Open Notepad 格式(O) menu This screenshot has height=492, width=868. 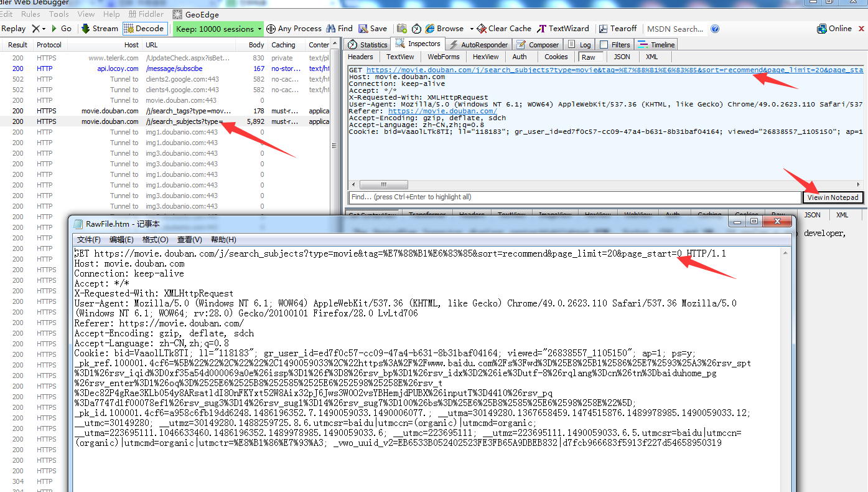tap(156, 240)
